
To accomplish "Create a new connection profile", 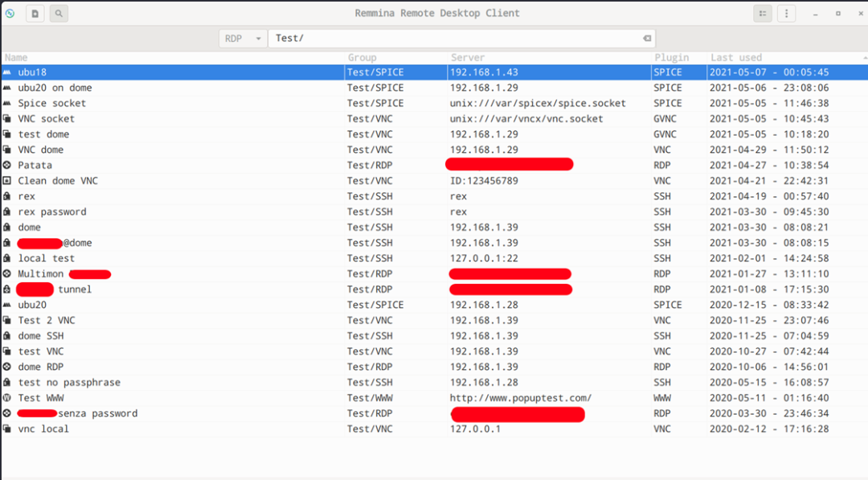I will pos(35,14).
